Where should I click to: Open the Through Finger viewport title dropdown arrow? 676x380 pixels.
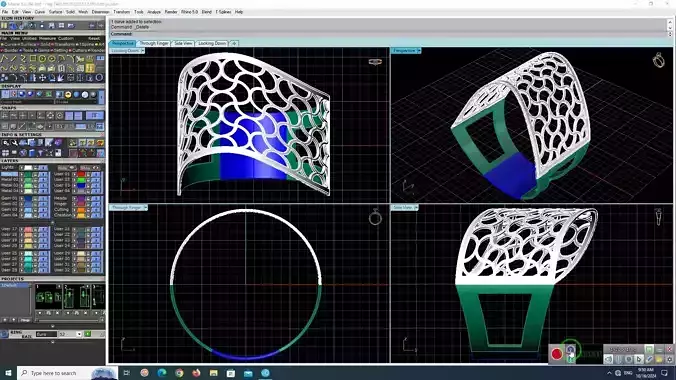145,207
